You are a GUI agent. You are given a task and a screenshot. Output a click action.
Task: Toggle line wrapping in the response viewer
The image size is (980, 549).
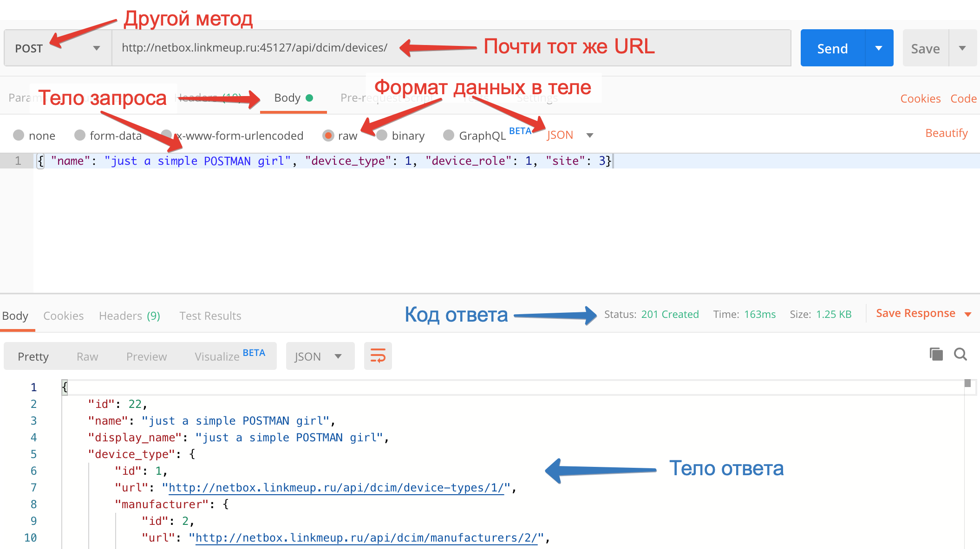point(378,356)
